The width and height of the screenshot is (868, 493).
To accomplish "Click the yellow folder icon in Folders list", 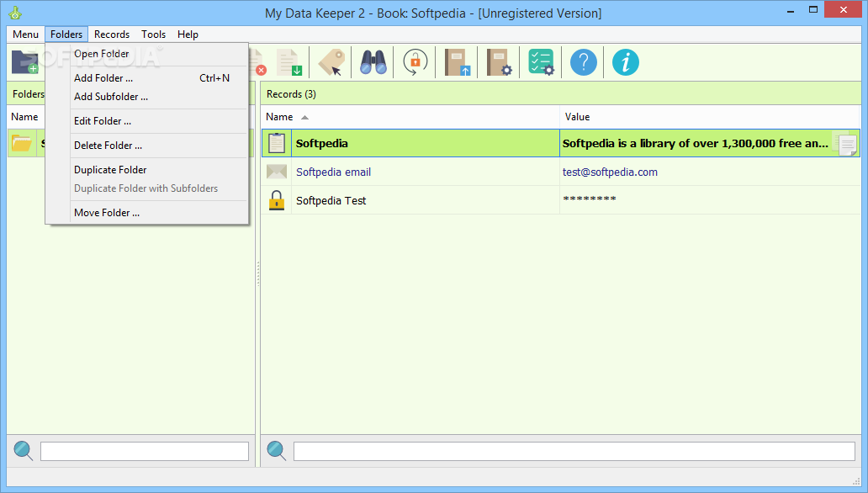I will click(22, 144).
